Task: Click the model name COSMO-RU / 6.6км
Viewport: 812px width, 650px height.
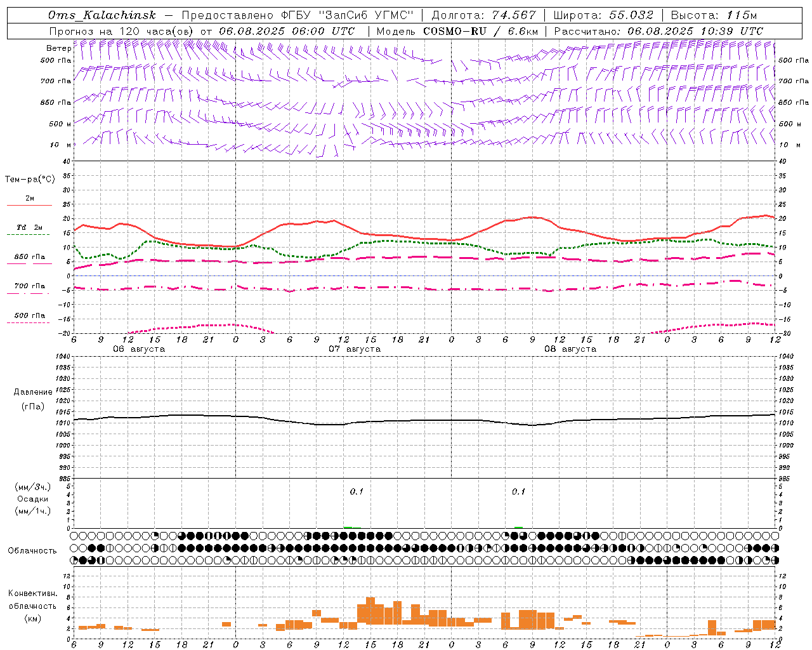Action: coord(480,31)
